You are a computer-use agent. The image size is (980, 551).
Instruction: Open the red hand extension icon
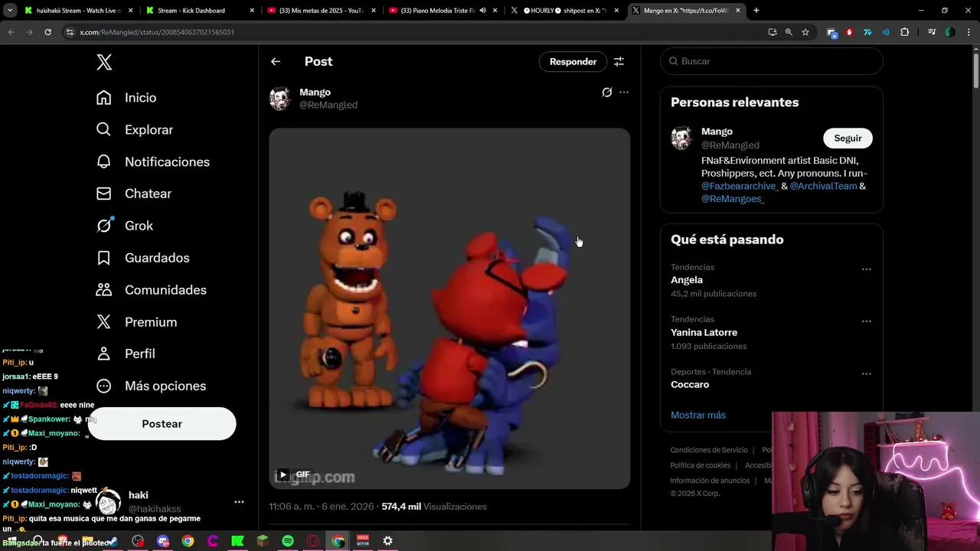tap(849, 32)
